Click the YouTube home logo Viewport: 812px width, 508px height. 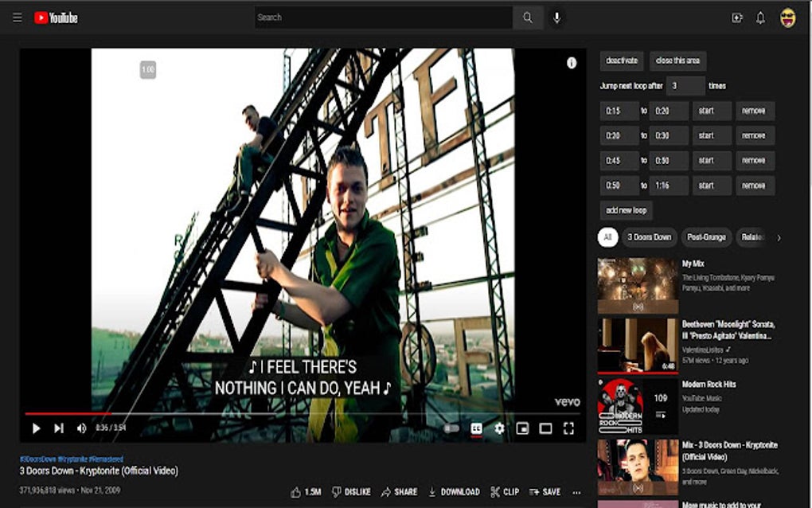56,17
